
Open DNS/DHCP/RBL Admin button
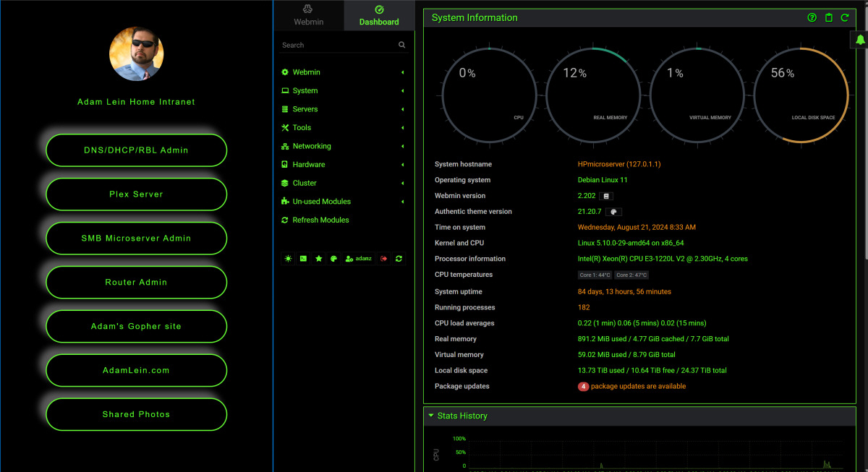[136, 150]
